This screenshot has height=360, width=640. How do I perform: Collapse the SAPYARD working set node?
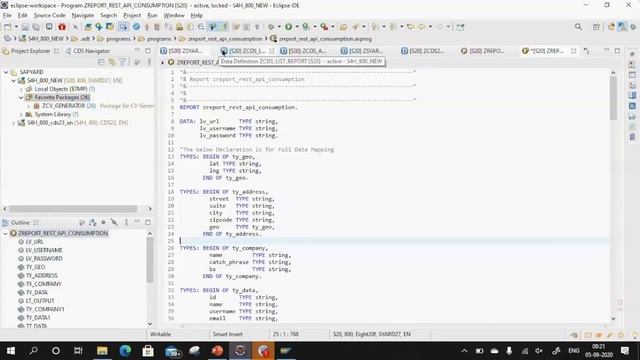click(6, 72)
